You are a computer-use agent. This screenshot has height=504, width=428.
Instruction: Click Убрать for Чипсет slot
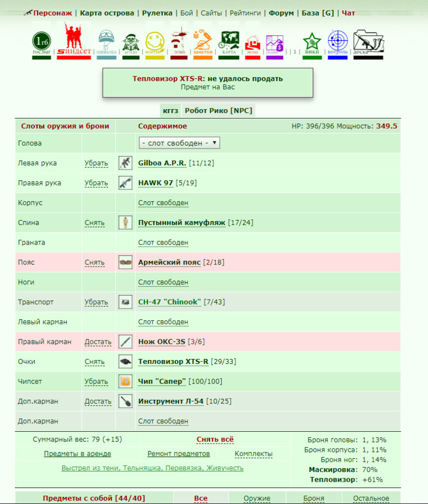[96, 381]
